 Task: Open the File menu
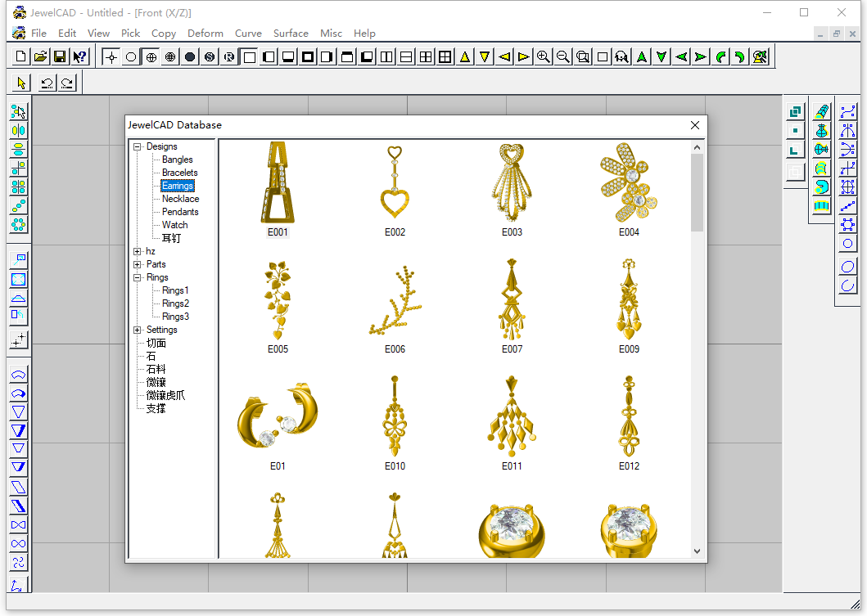[x=38, y=34]
